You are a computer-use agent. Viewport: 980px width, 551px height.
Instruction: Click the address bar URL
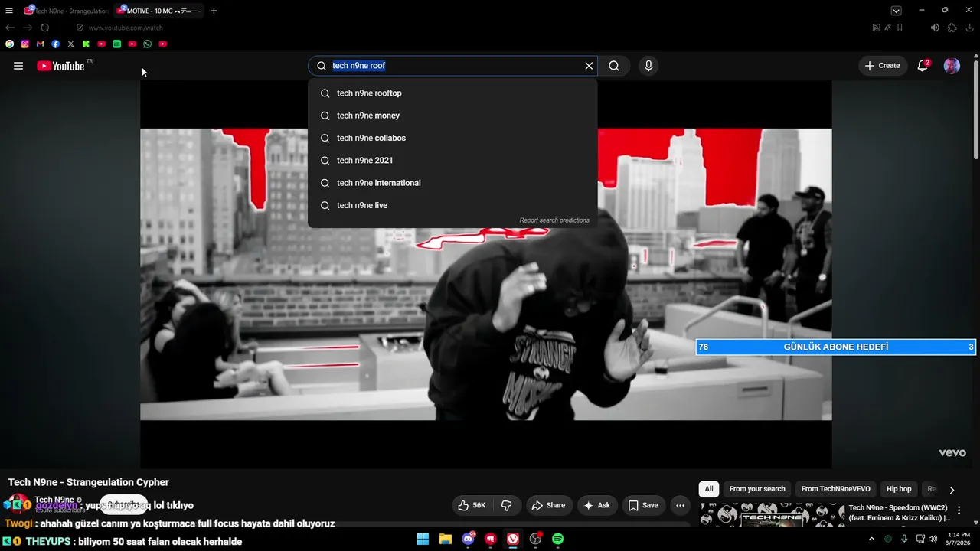[126, 28]
